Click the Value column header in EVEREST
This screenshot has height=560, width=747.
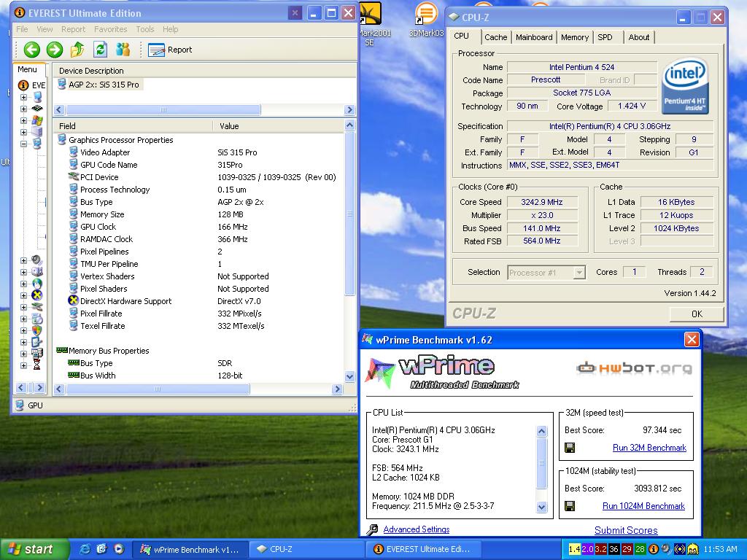[x=278, y=125]
